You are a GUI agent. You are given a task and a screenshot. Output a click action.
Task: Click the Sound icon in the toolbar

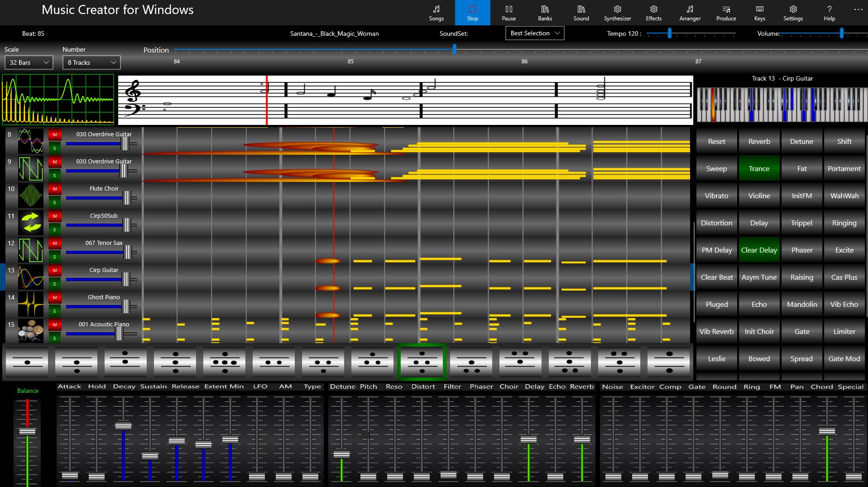coord(580,12)
